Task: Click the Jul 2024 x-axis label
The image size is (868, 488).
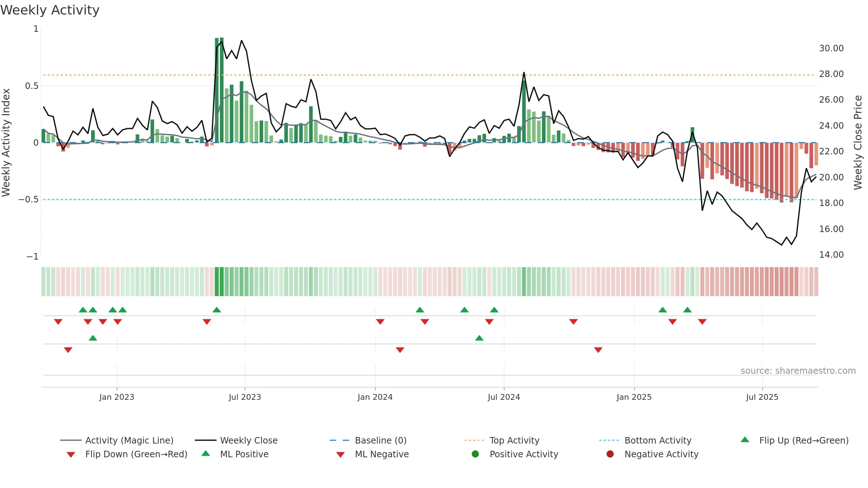Action: pos(504,397)
